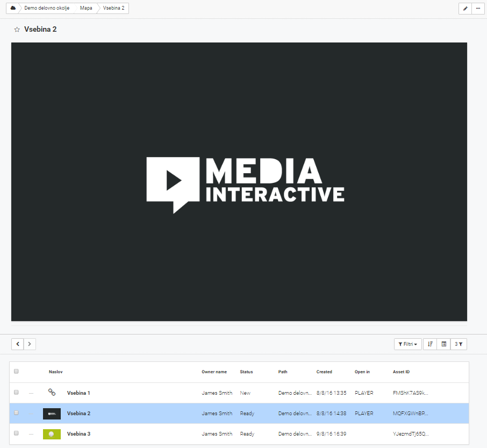
Task: Click the link icon of Vsebina 1
Action: pyautogui.click(x=52, y=392)
